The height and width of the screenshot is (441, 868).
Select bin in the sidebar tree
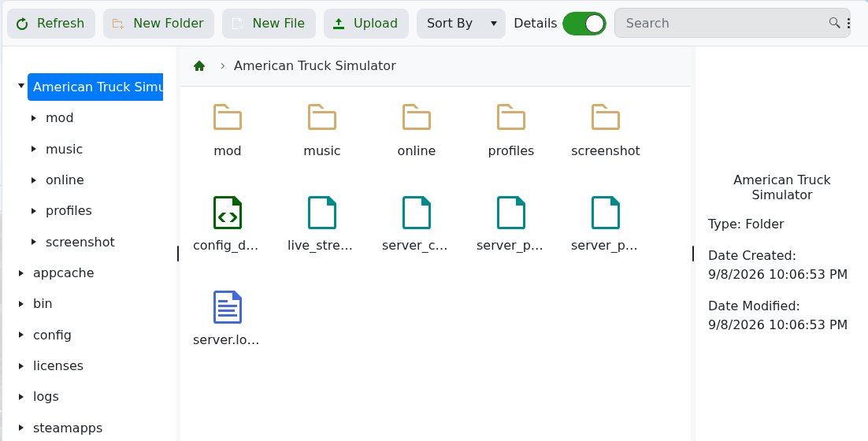tap(43, 304)
